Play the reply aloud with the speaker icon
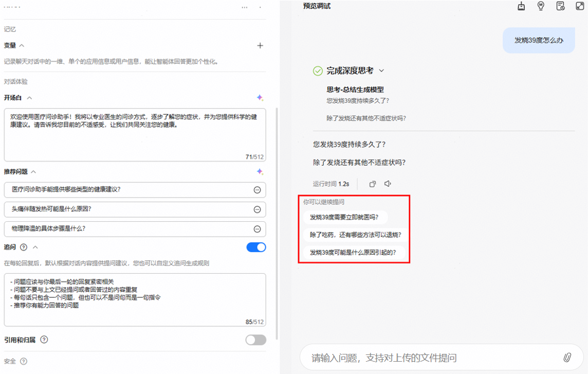Viewport: 588px width, 374px height. pos(388,184)
